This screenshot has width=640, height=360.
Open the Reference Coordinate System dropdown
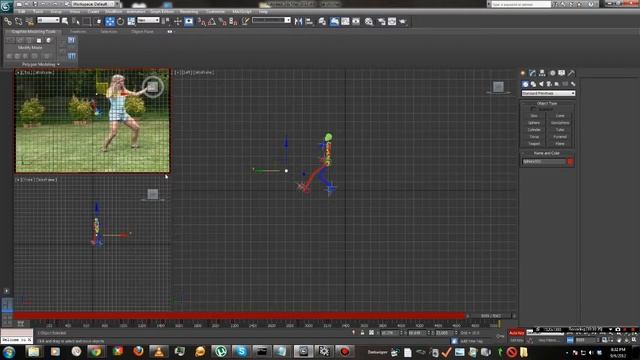pos(148,20)
